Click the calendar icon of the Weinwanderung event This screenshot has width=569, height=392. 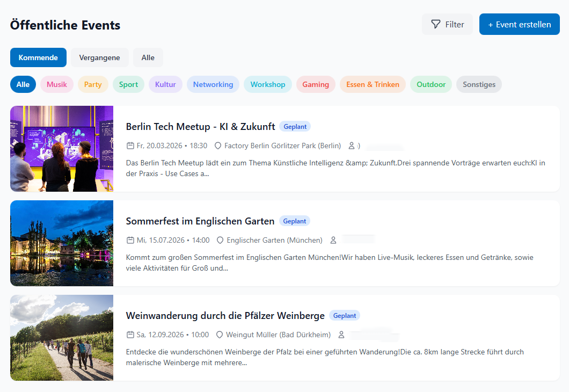coord(130,335)
